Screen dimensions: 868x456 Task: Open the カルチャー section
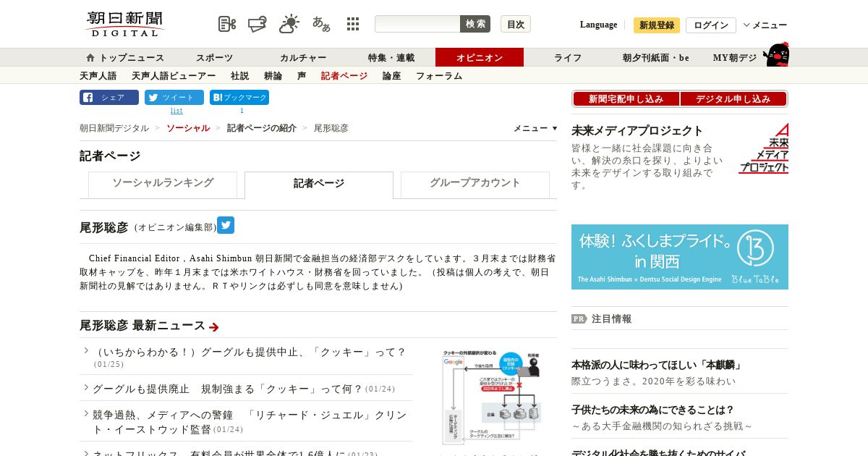(303, 58)
